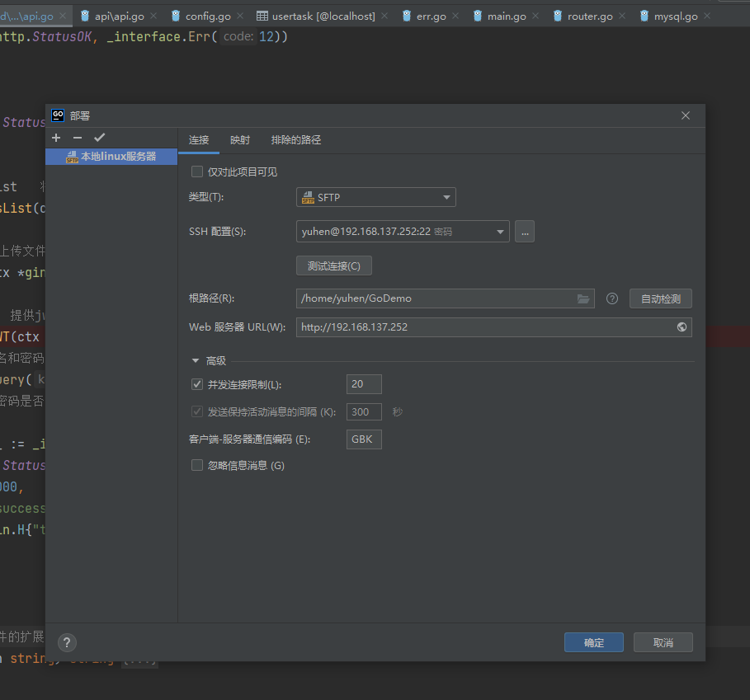Click 确定 to confirm deployment settings

pyautogui.click(x=593, y=642)
